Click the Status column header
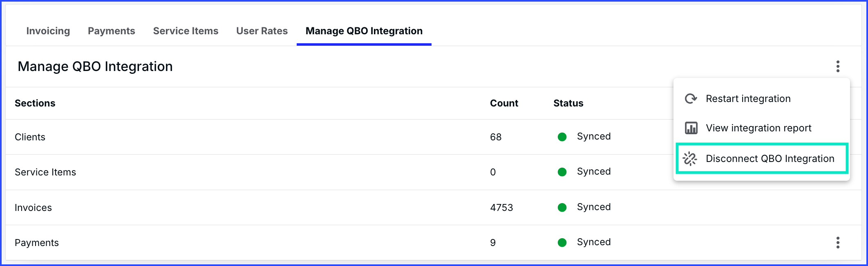Image resolution: width=868 pixels, height=266 pixels. (x=568, y=103)
